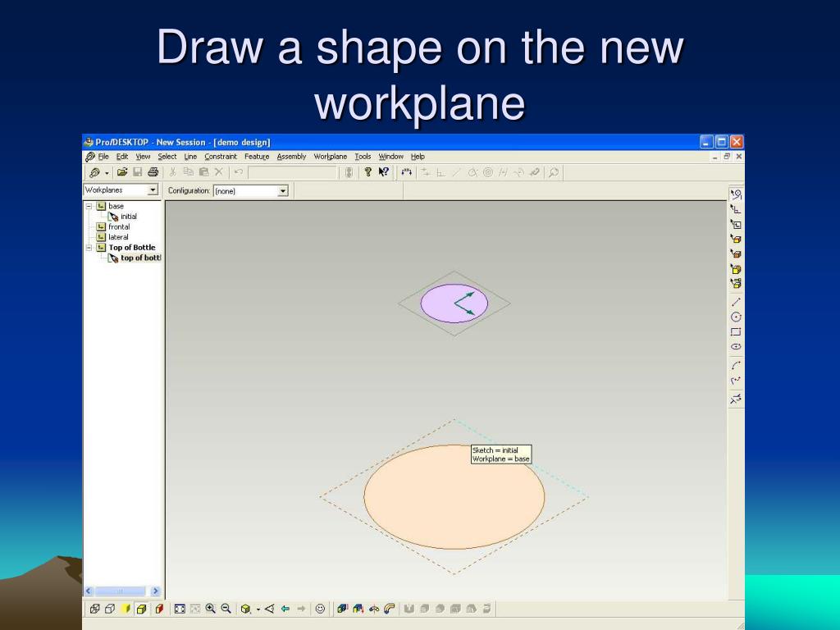Click the Zoom out magnifier icon
Screen dimensions: 840x630
pyautogui.click(x=226, y=609)
